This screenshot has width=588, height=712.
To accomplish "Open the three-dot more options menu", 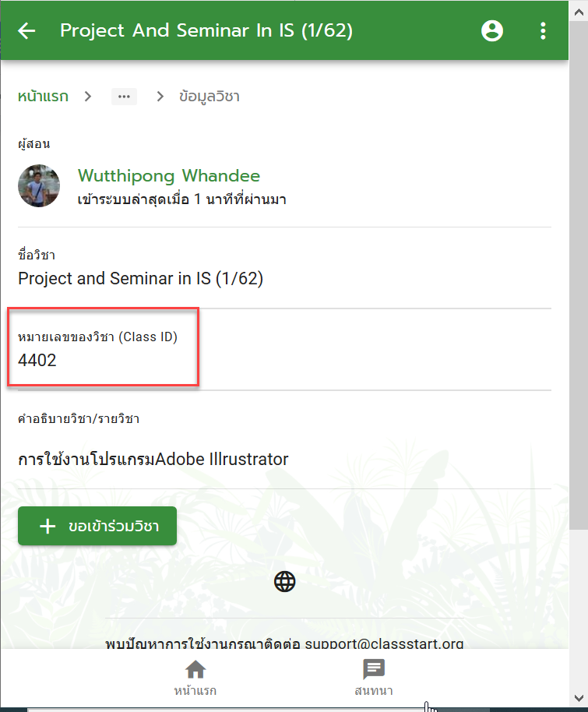I will (x=543, y=31).
